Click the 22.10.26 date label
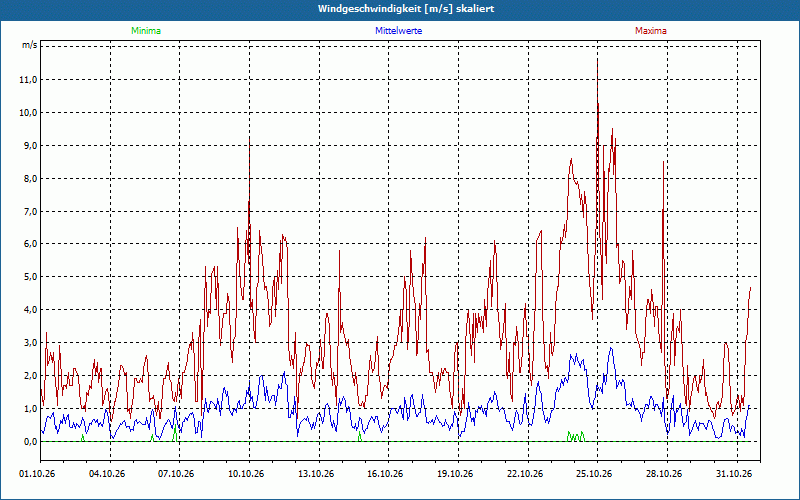The height and width of the screenshot is (500, 800). point(525,474)
